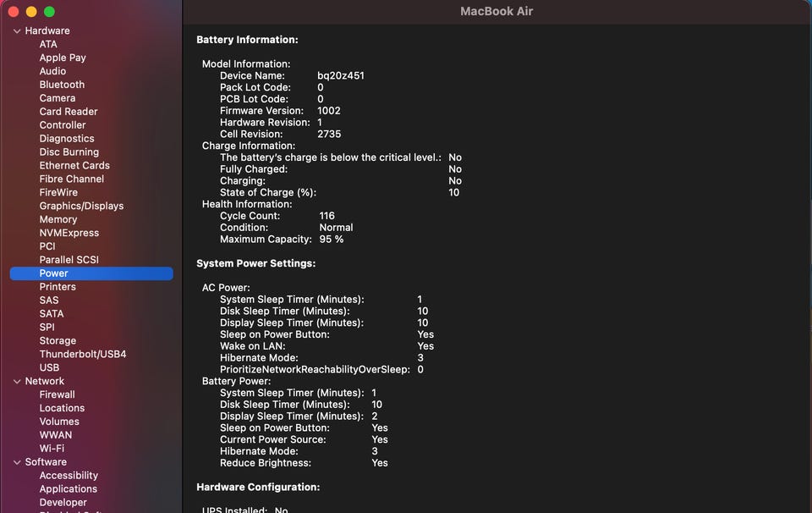812x513 pixels.
Task: Click the Pack Lot Code label
Action: pos(255,87)
